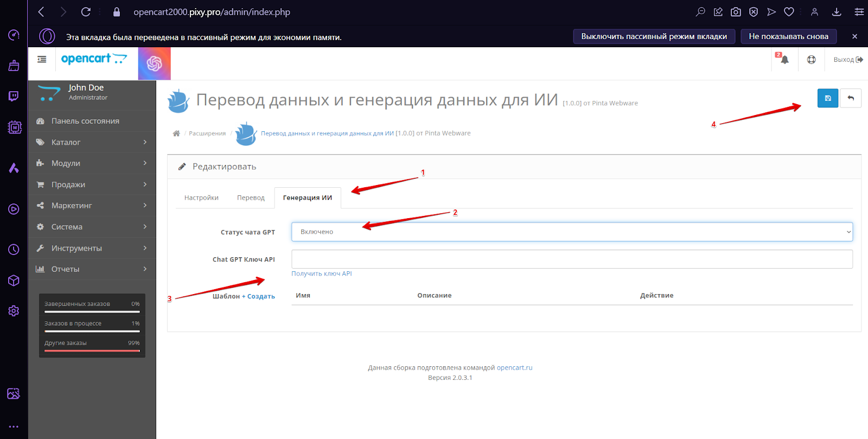Expand the Маркетинг menu
Viewport: 868px width, 439px height.
[x=92, y=206]
